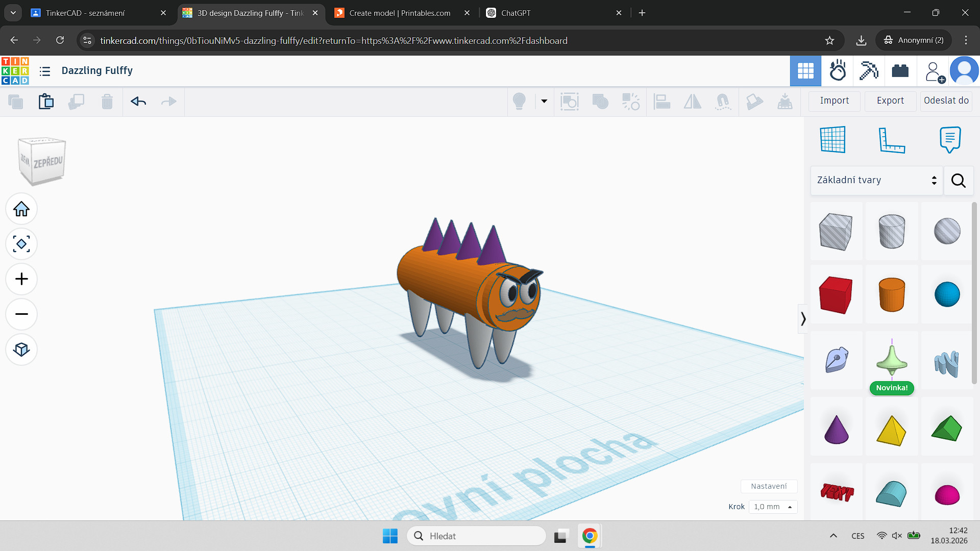Screen dimensions: 980x551
Task: Toggle the fit-view selection icon in the toolbar
Action: pos(570,102)
